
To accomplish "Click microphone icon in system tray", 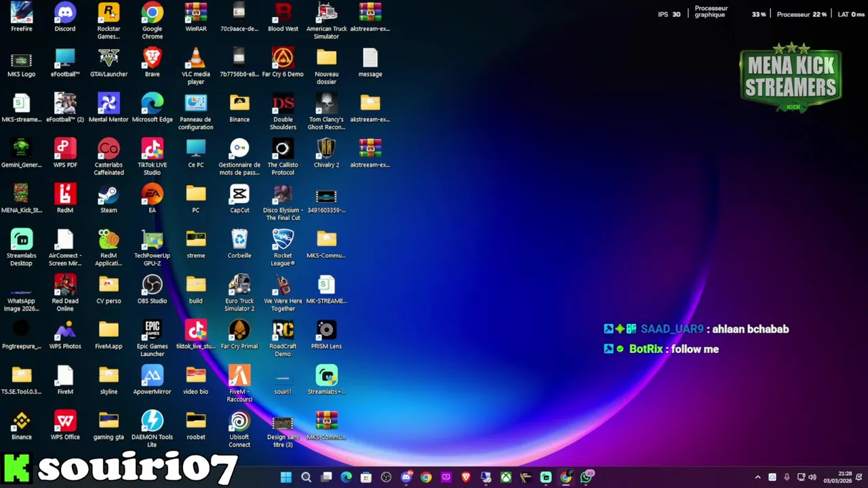I will [787, 477].
